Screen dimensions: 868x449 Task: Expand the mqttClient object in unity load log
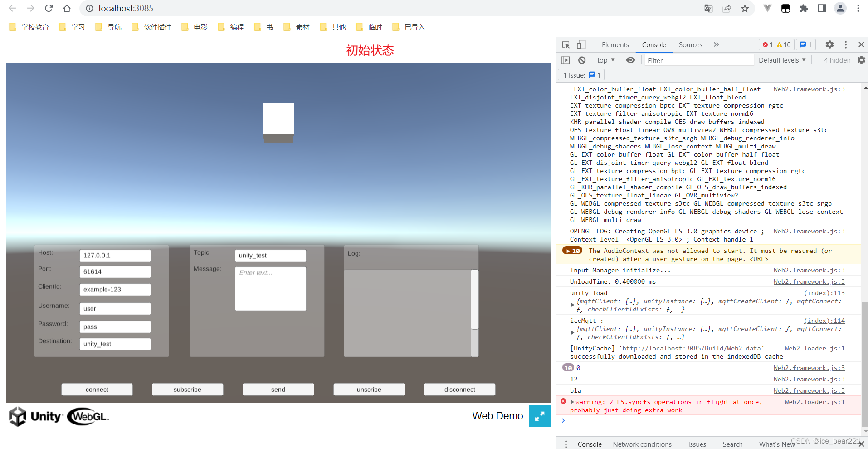click(572, 305)
